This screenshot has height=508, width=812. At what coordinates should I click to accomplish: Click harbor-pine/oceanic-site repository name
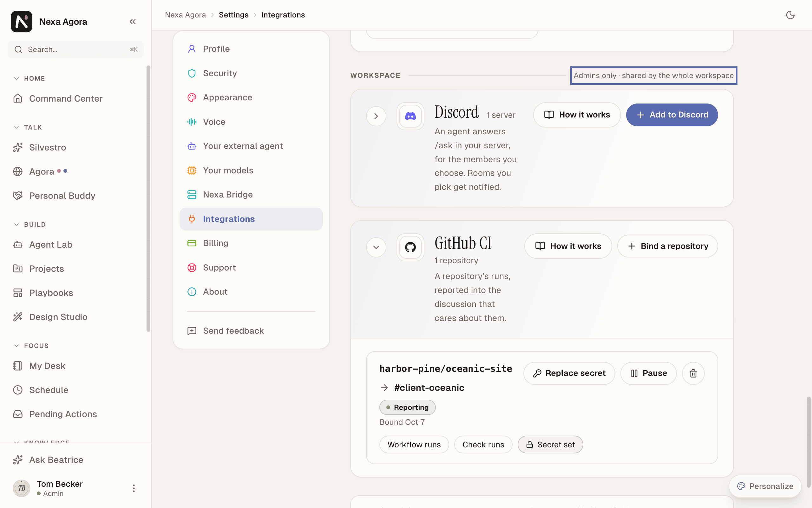coord(446,369)
